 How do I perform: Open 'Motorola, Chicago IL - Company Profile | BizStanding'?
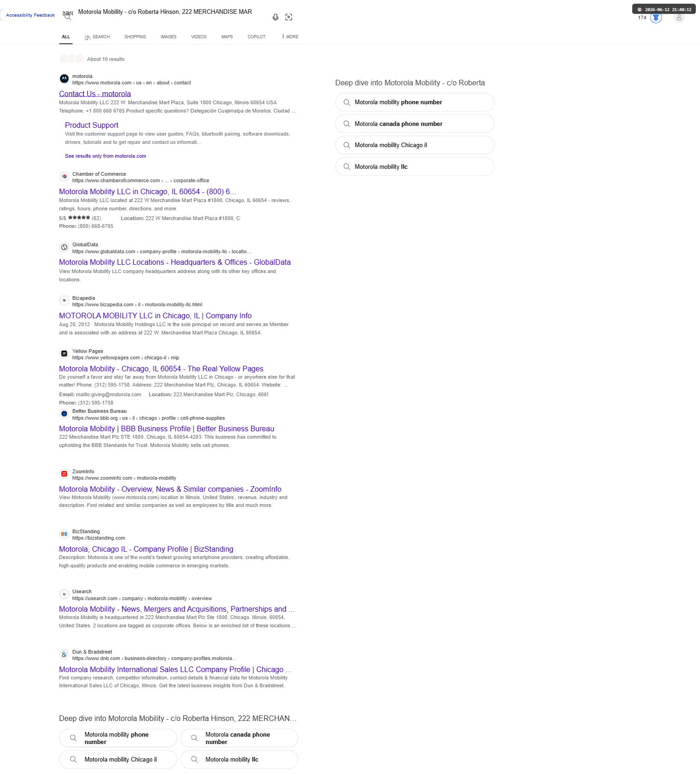146,549
